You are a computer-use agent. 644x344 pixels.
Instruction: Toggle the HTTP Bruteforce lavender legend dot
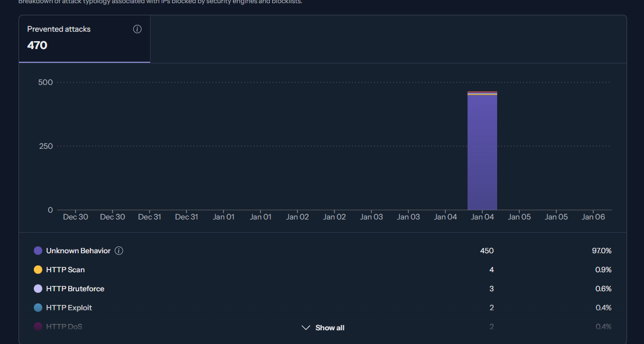(38, 289)
